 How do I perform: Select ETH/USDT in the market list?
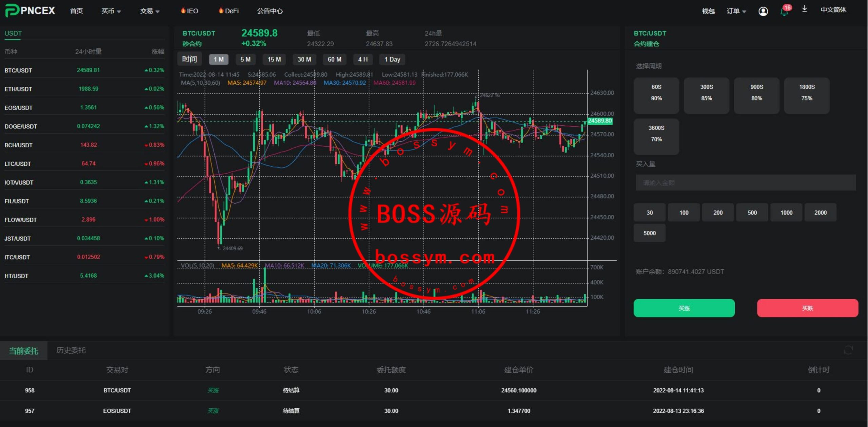tap(84, 89)
